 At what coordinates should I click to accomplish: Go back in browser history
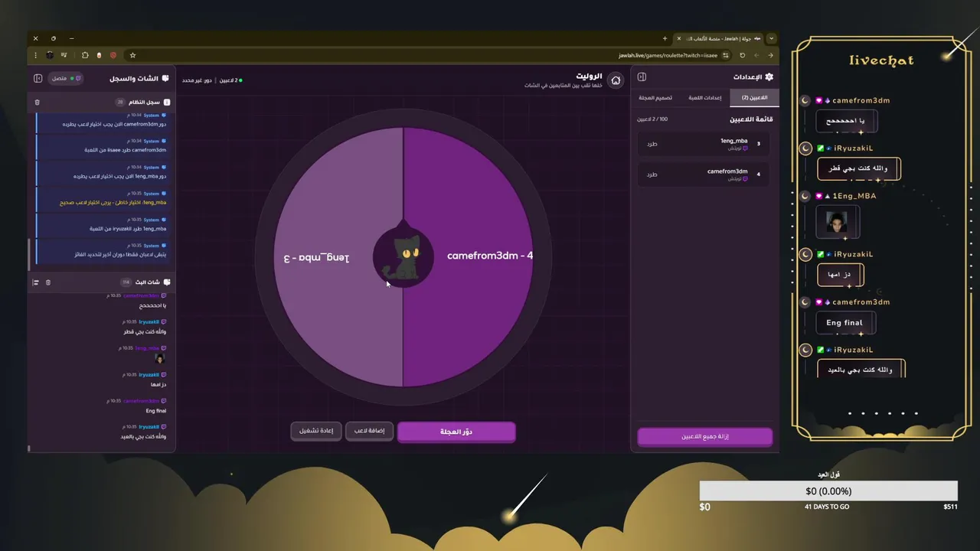(x=771, y=55)
